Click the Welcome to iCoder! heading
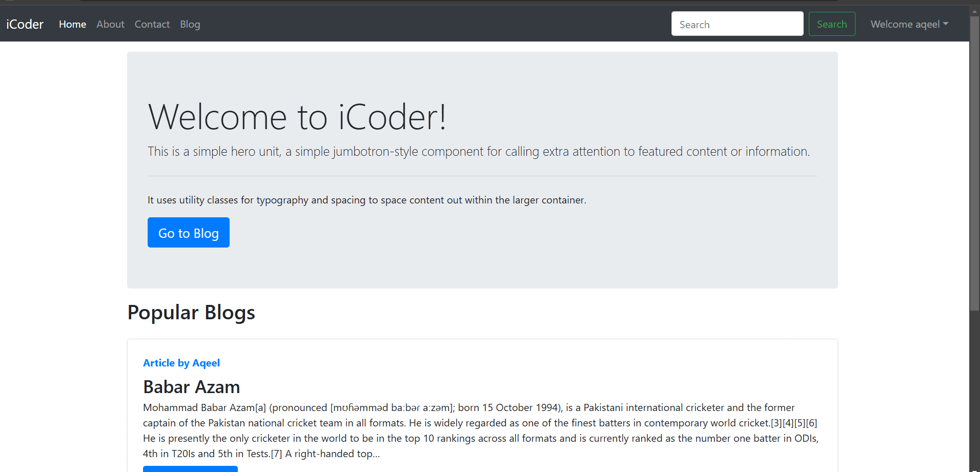The height and width of the screenshot is (472, 980). [297, 117]
